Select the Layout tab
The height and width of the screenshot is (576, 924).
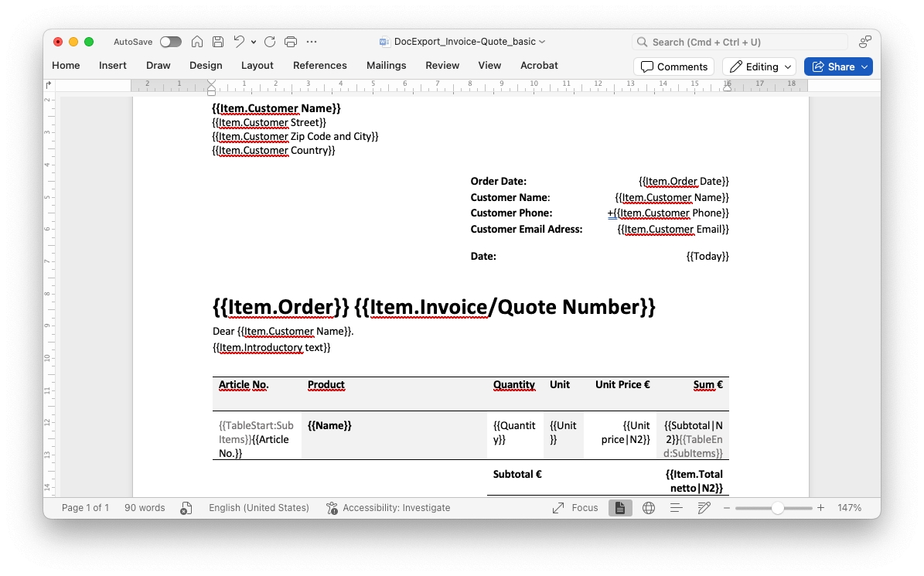257,66
